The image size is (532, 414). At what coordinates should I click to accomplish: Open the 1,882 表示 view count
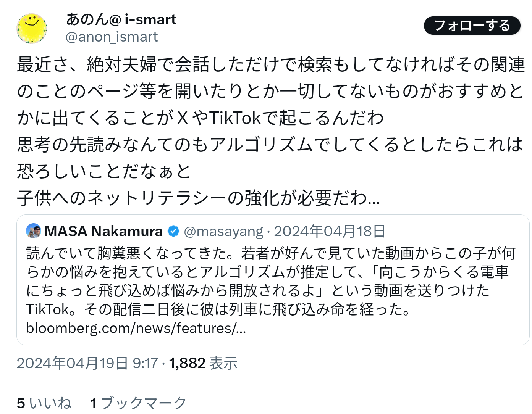(203, 363)
